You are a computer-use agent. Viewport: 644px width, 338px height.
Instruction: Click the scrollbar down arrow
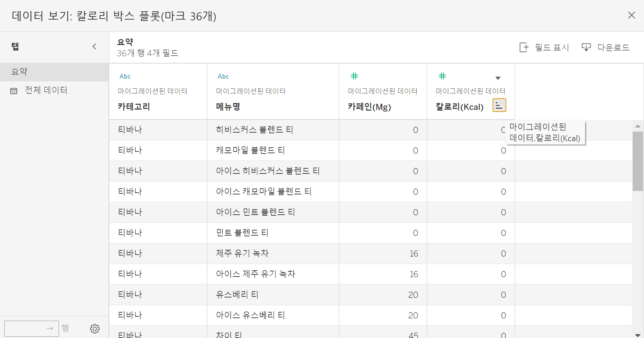[x=638, y=335]
